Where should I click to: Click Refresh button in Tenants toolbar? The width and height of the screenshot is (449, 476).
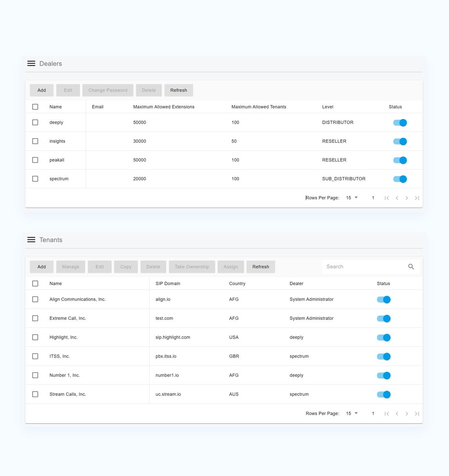click(x=261, y=267)
